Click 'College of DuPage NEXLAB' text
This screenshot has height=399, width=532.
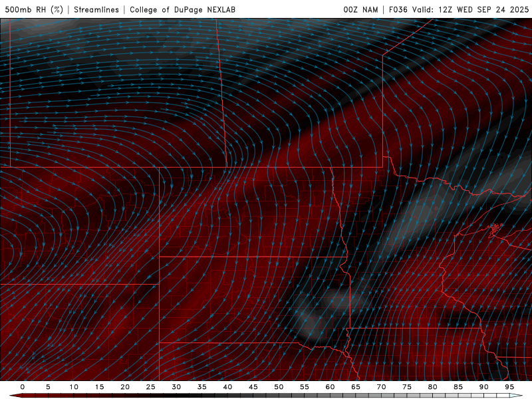pyautogui.click(x=182, y=9)
